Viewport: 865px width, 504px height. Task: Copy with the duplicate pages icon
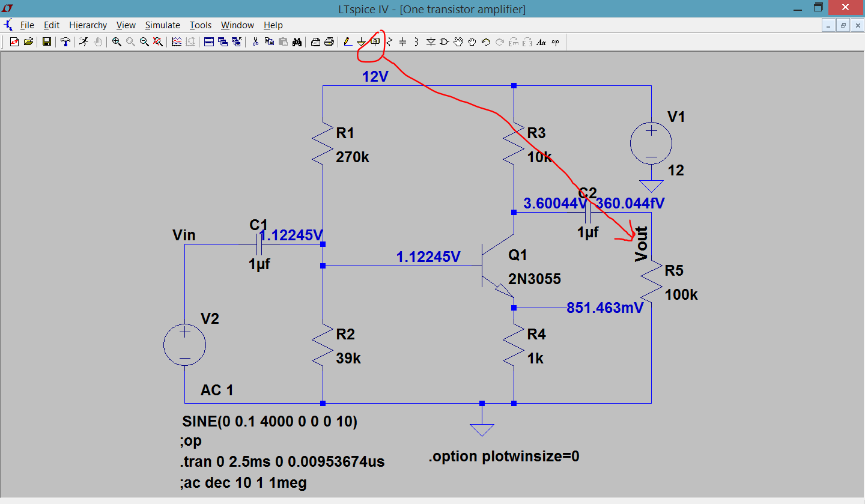pos(269,42)
